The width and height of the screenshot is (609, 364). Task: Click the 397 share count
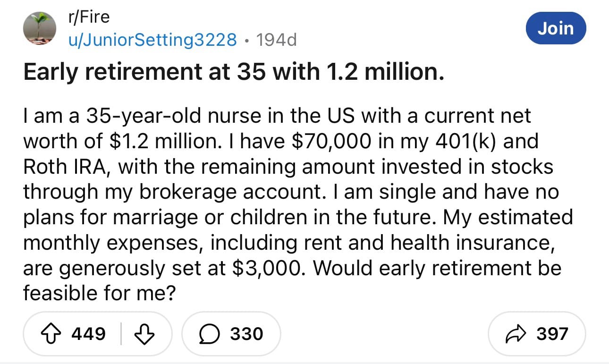click(552, 334)
